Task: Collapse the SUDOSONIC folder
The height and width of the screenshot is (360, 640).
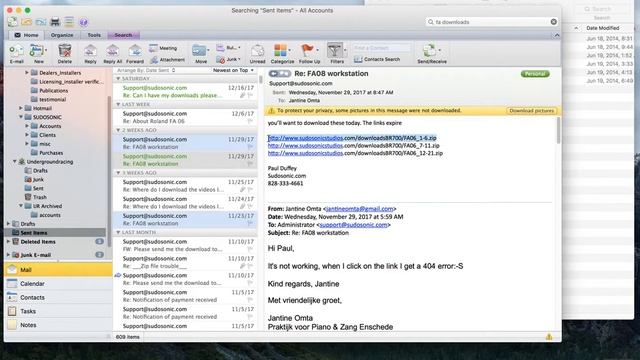Action: pyautogui.click(x=21, y=117)
